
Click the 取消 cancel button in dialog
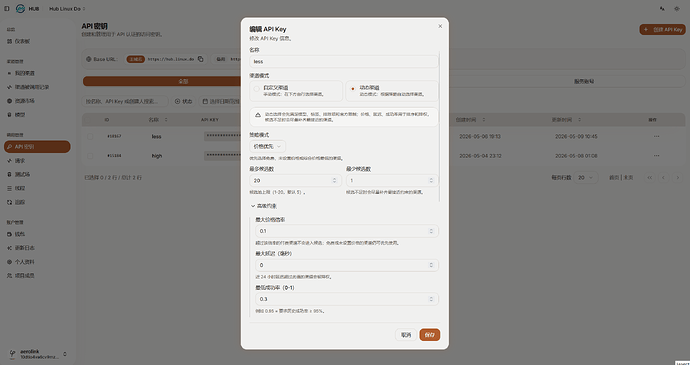(406, 335)
